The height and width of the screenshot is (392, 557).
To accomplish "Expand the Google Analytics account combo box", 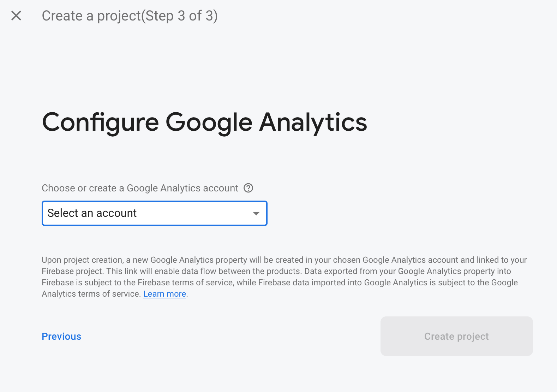I will click(154, 213).
